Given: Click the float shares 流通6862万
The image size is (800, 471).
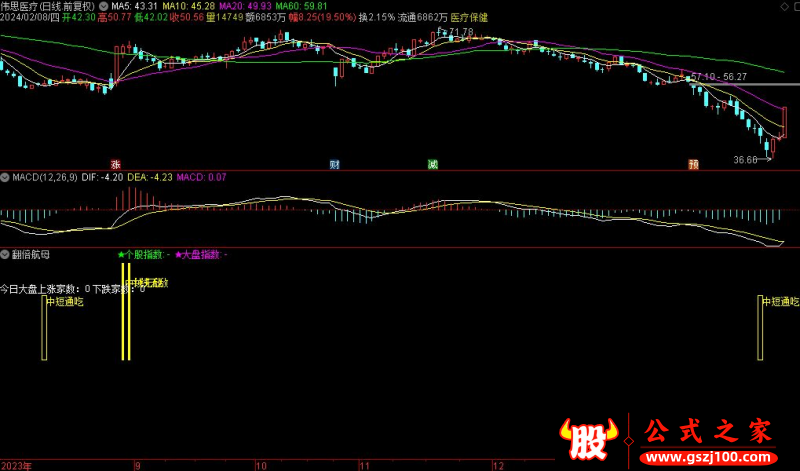Looking at the screenshot, I should pos(422,17).
